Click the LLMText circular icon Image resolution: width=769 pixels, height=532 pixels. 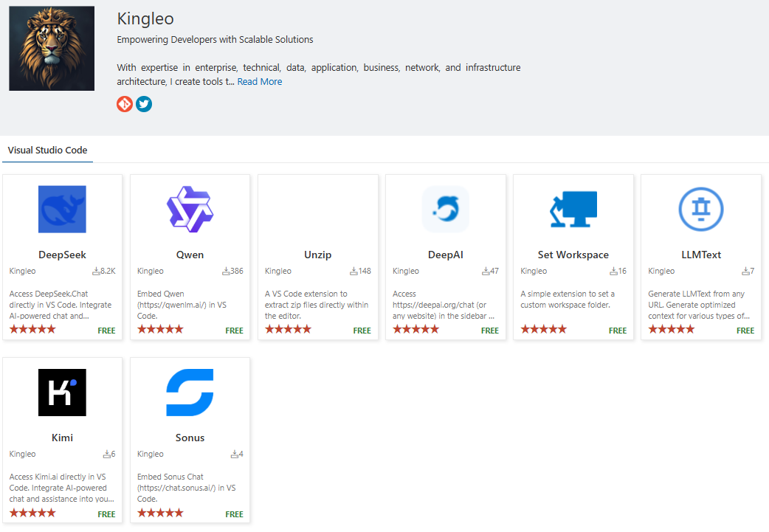point(701,210)
